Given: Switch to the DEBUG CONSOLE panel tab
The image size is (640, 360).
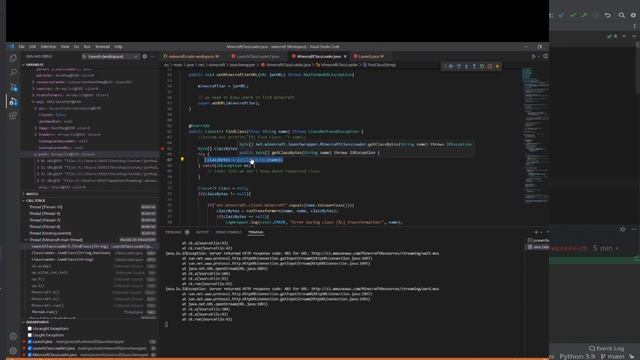Looking at the screenshot, I should (x=229, y=232).
